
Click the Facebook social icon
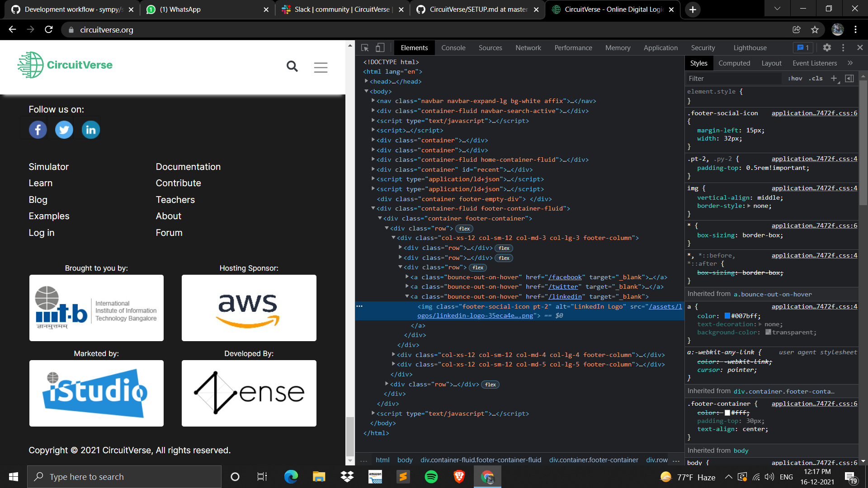(38, 130)
